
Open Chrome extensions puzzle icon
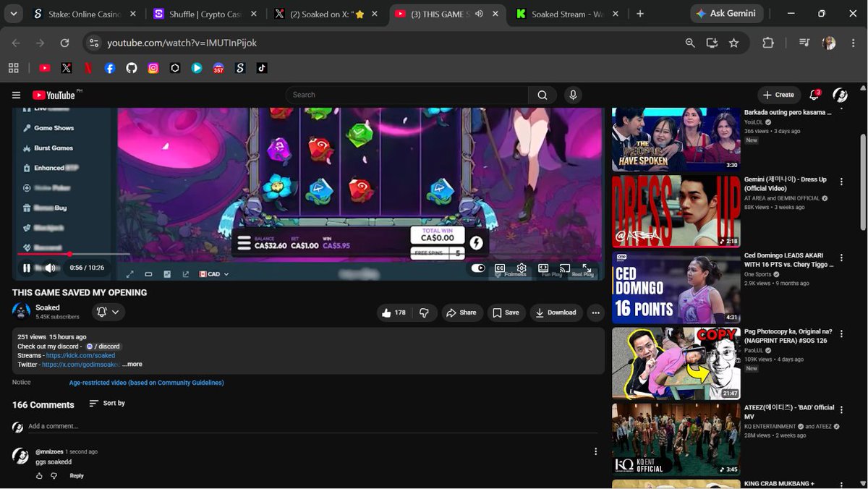pyautogui.click(x=768, y=43)
